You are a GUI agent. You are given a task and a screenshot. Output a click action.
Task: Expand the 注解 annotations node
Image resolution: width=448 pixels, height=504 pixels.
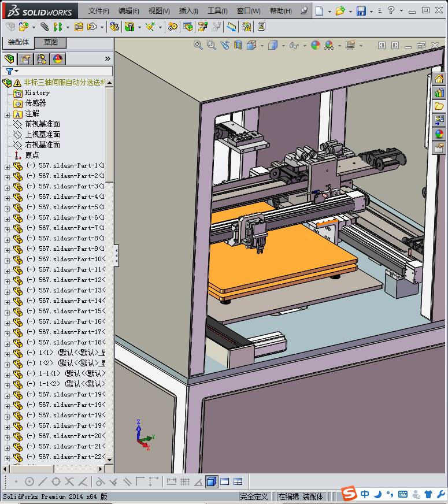(7, 115)
